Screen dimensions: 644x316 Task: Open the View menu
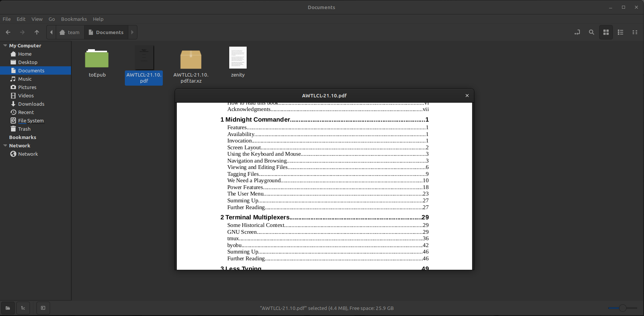[x=37, y=19]
